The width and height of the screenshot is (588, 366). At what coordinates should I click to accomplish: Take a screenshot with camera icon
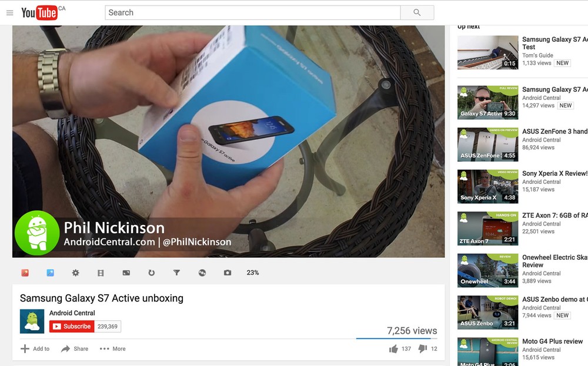[x=227, y=273]
